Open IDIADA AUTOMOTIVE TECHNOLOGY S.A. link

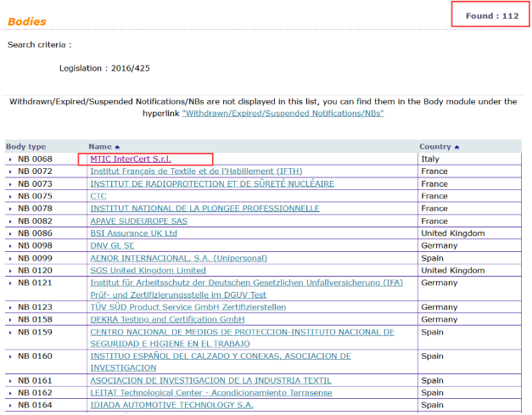(171, 406)
